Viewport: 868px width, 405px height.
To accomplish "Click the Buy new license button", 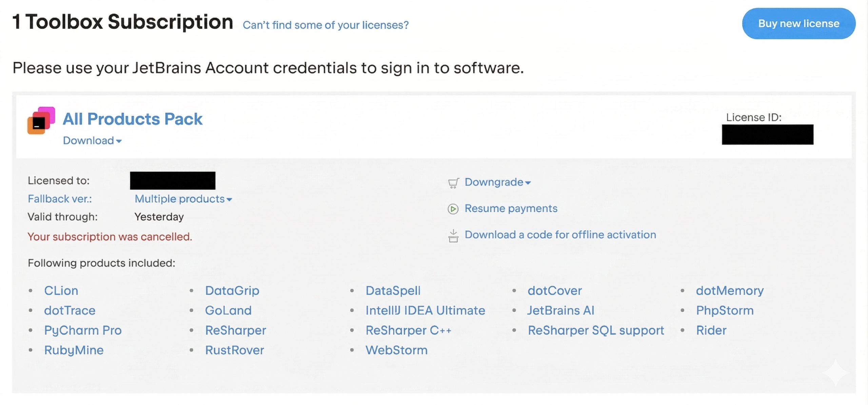I will 798,24.
